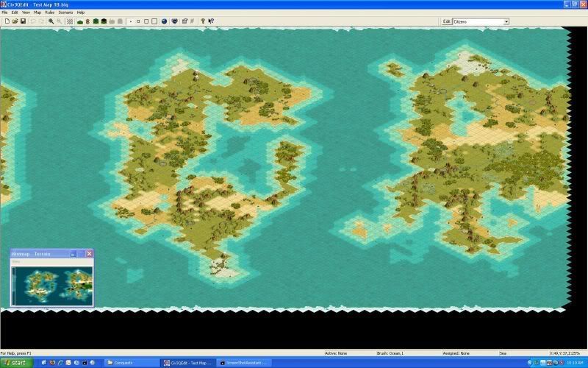Click the greyed zoom out magnifier
Screen dimensions: 588x368
(x=60, y=21)
